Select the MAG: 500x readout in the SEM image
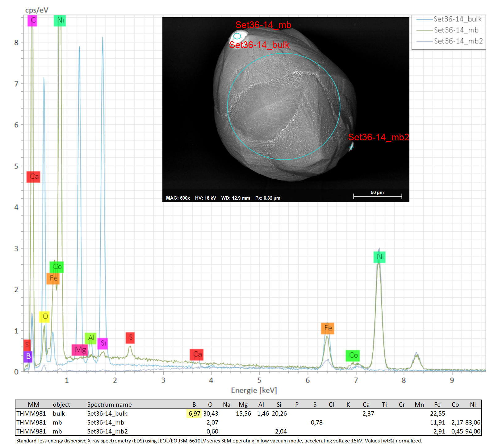Screen dimensions: 494x448 (x=178, y=198)
